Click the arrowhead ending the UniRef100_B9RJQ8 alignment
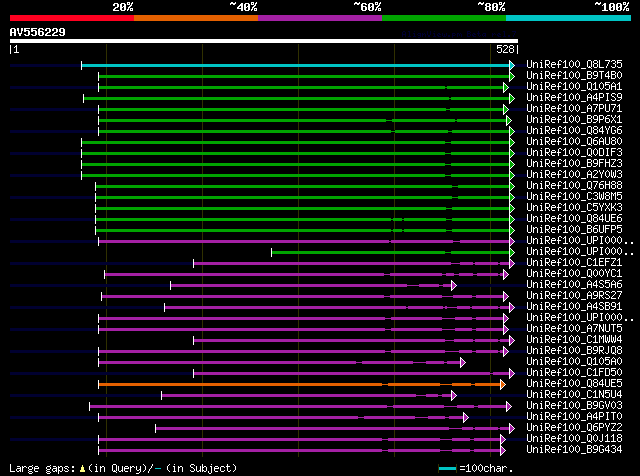Image resolution: width=640 pixels, height=476 pixels. (506, 351)
